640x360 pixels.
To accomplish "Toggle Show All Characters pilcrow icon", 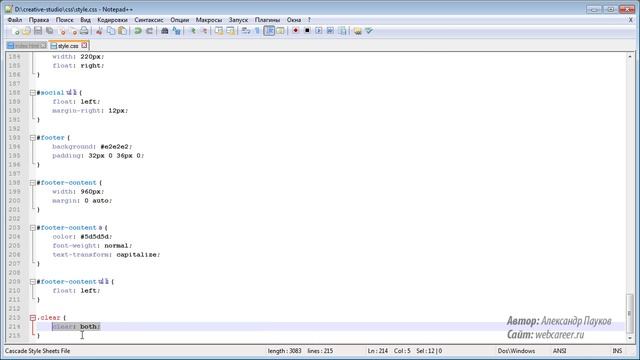I will [257, 31].
